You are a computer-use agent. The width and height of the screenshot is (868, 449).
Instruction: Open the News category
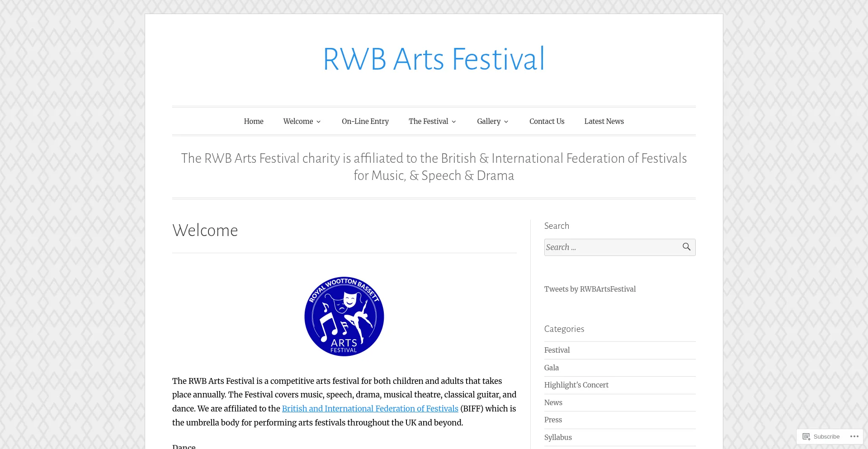(553, 402)
